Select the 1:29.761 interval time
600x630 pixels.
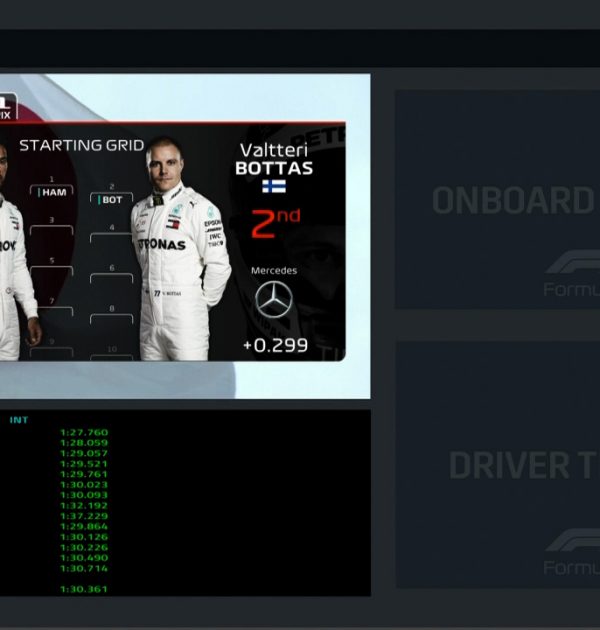click(x=84, y=475)
